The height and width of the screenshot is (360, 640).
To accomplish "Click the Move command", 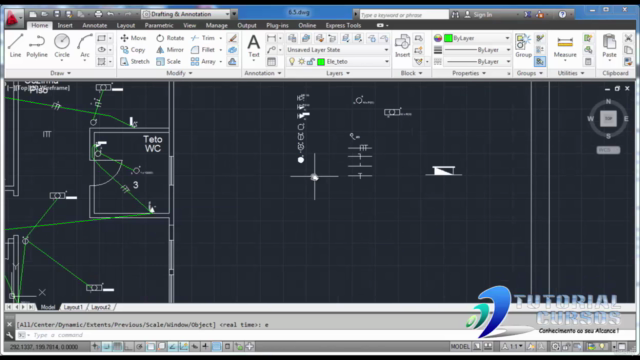I will click(x=133, y=38).
